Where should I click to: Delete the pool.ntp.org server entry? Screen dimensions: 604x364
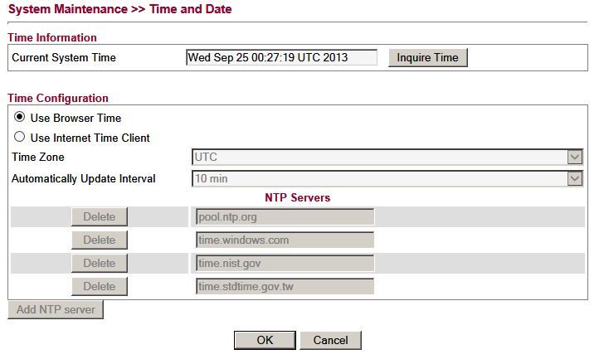100,217
